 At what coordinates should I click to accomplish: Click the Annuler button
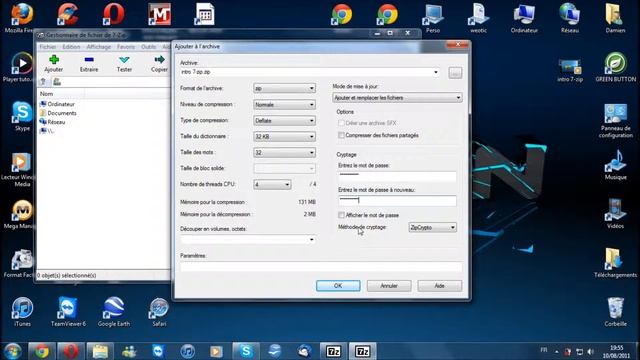(389, 286)
